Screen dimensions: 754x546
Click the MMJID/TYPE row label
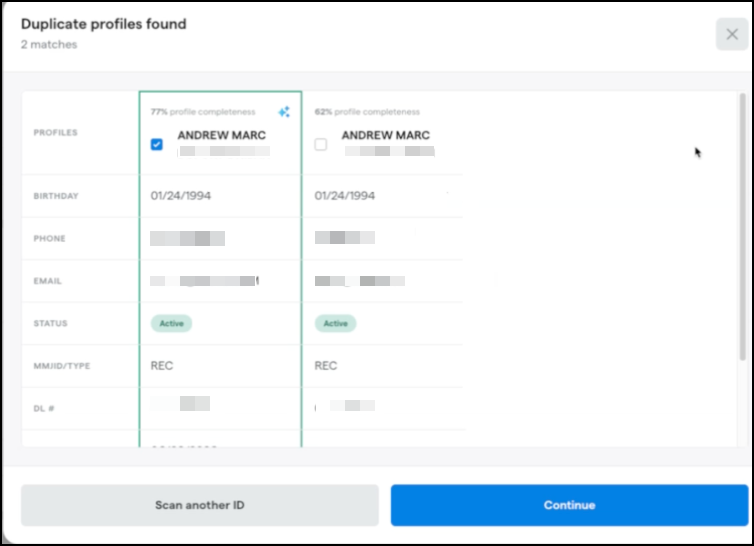point(62,366)
